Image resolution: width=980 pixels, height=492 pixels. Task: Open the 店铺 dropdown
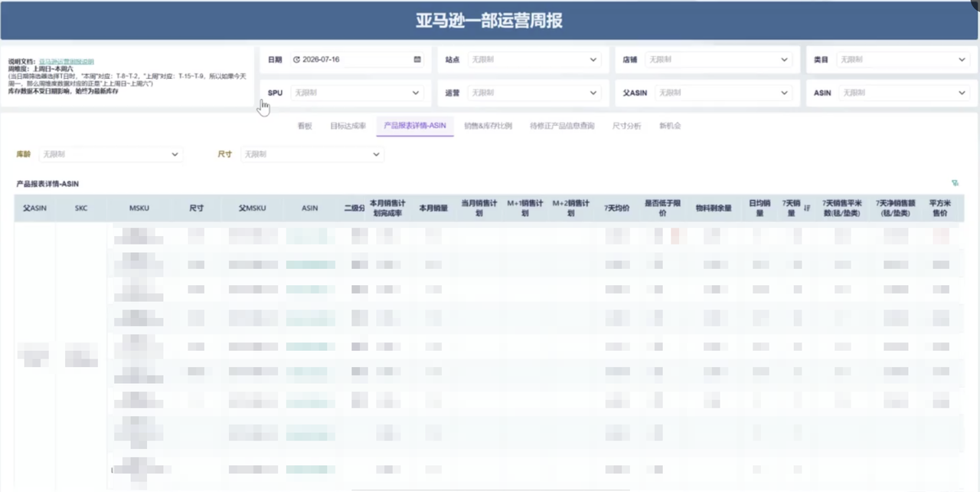point(720,59)
